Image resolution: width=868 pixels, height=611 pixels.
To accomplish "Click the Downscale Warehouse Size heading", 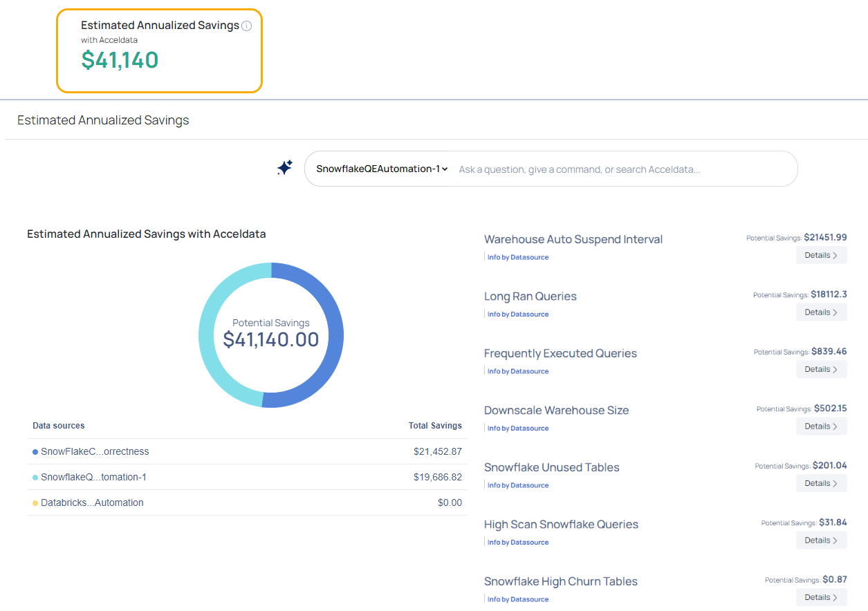I will pyautogui.click(x=557, y=411).
